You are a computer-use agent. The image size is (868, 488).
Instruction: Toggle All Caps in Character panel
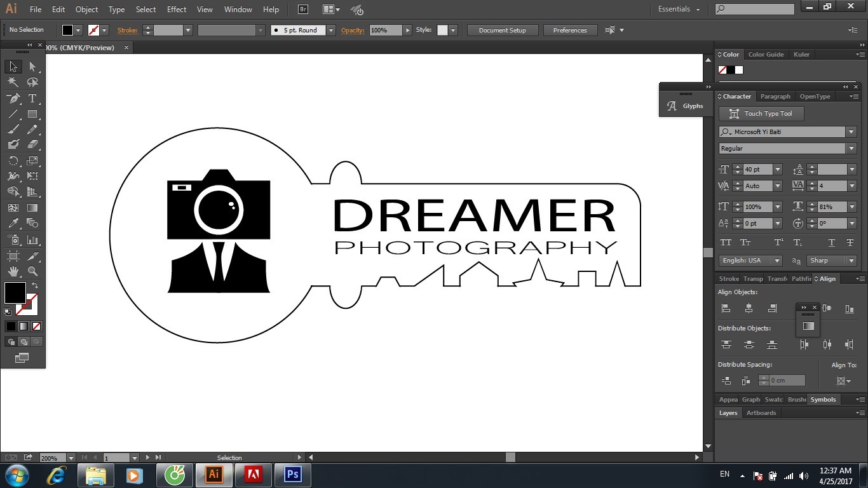pyautogui.click(x=726, y=243)
